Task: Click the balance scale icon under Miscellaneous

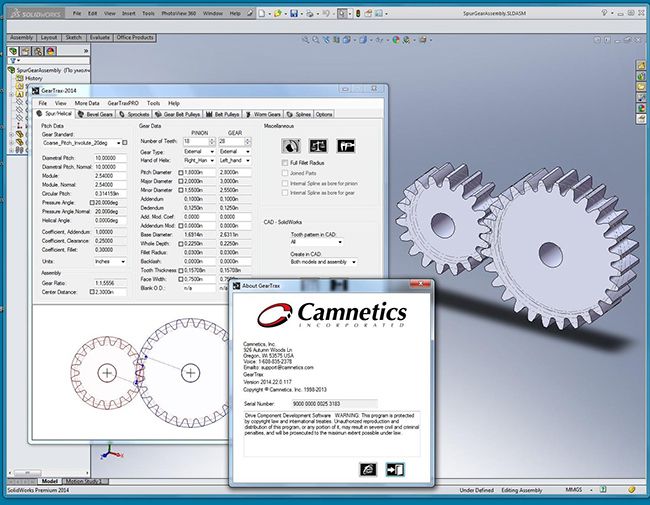Action: click(317, 145)
